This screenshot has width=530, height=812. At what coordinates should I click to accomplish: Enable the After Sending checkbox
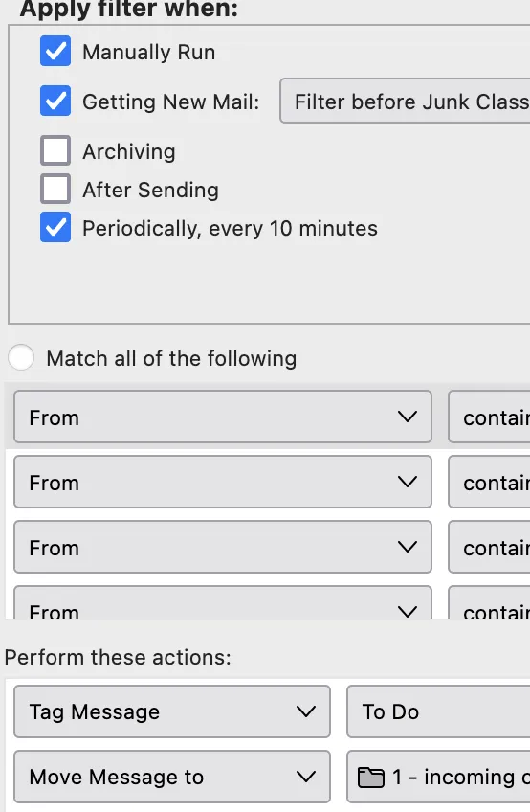[x=55, y=189]
